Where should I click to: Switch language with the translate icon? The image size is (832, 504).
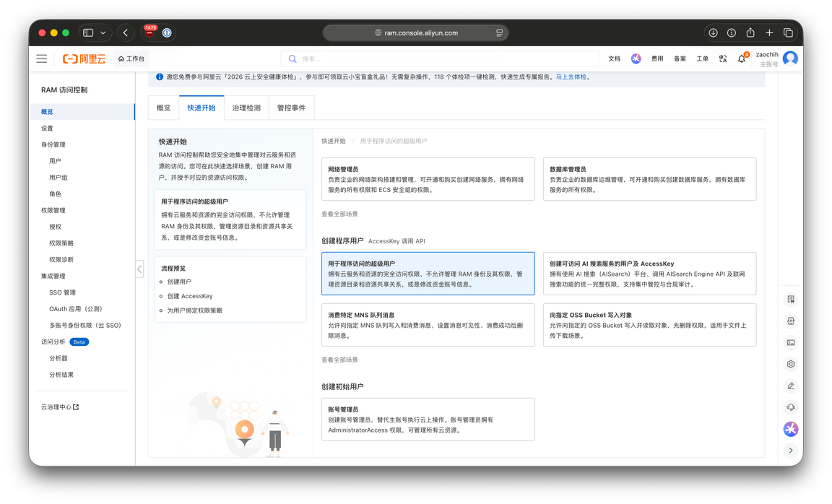(723, 59)
